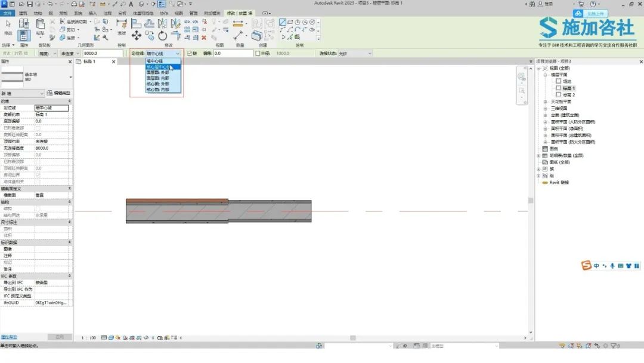Open the 文件 (File) menu tab
Screen dimensions: 644x363
point(7,14)
